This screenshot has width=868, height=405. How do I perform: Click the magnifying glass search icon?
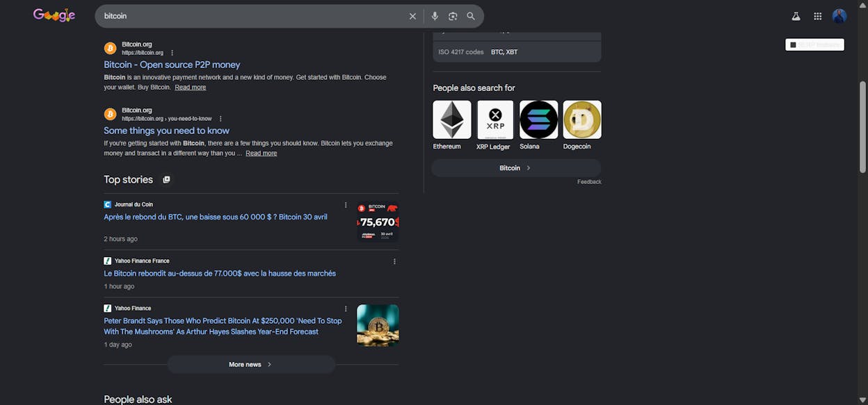click(471, 16)
